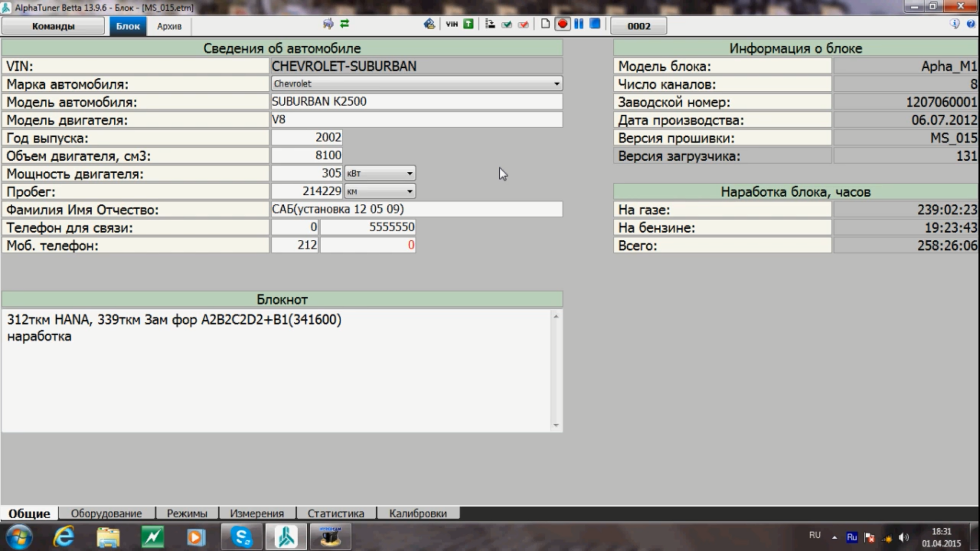Viewport: 980px width, 551px height.
Task: Click the year field showing 2002
Action: point(307,137)
